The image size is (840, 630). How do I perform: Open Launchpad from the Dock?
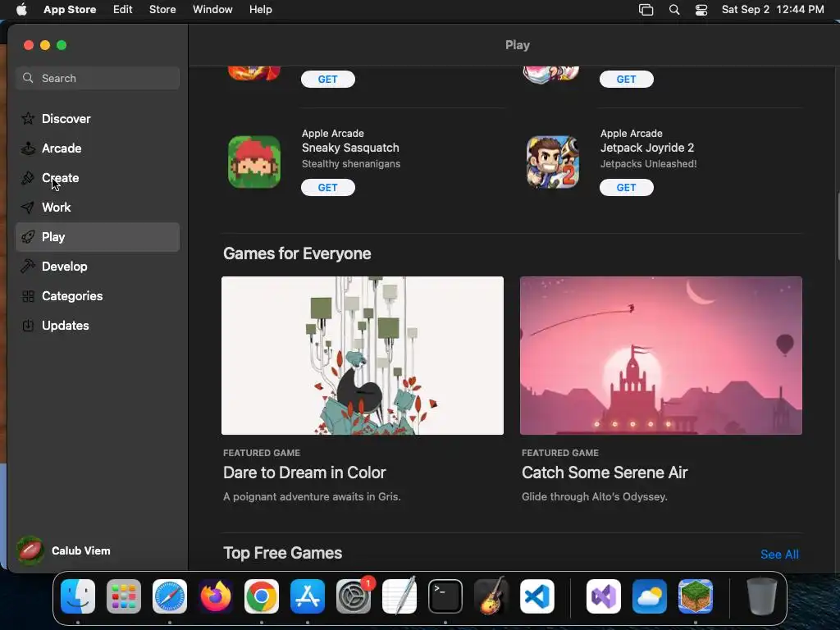coord(124,596)
